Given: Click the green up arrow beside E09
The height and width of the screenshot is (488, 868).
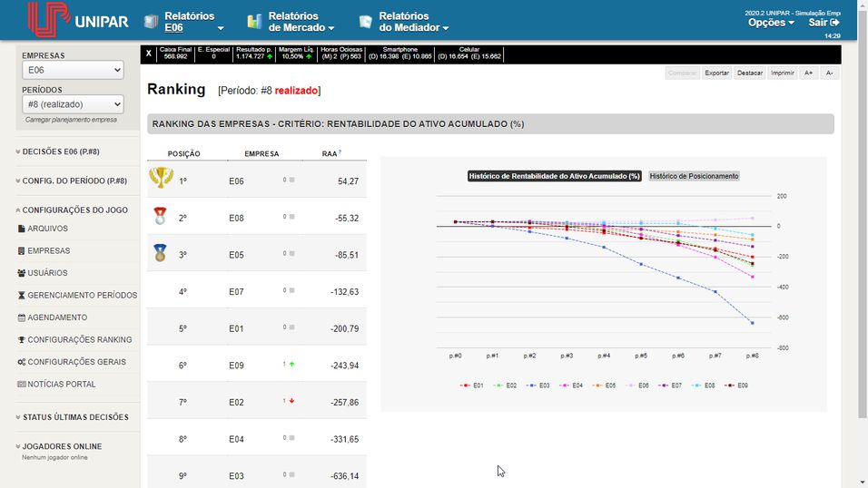Looking at the screenshot, I should tap(291, 364).
